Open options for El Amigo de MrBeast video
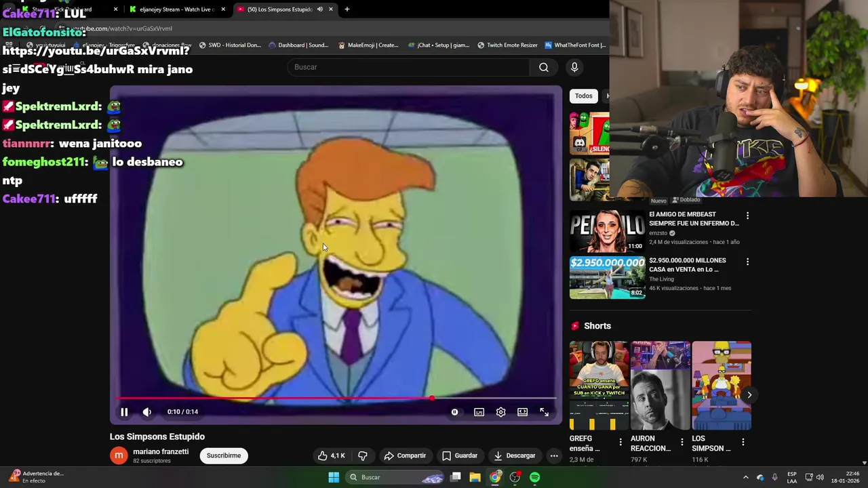Screen dimensions: 868x488 pyautogui.click(x=747, y=216)
